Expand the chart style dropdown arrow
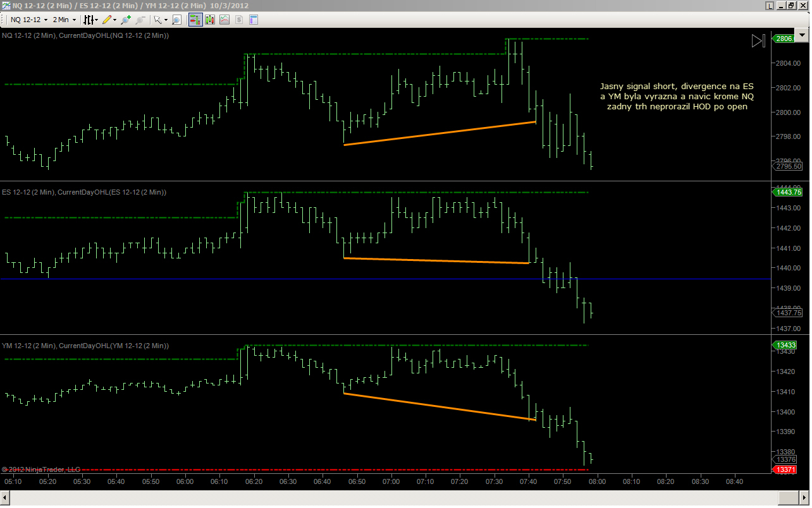This screenshot has width=812, height=508. pyautogui.click(x=96, y=20)
